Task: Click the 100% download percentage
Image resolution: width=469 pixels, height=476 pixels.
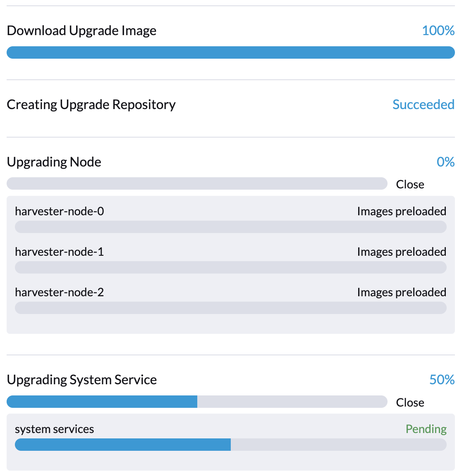Action: point(438,31)
